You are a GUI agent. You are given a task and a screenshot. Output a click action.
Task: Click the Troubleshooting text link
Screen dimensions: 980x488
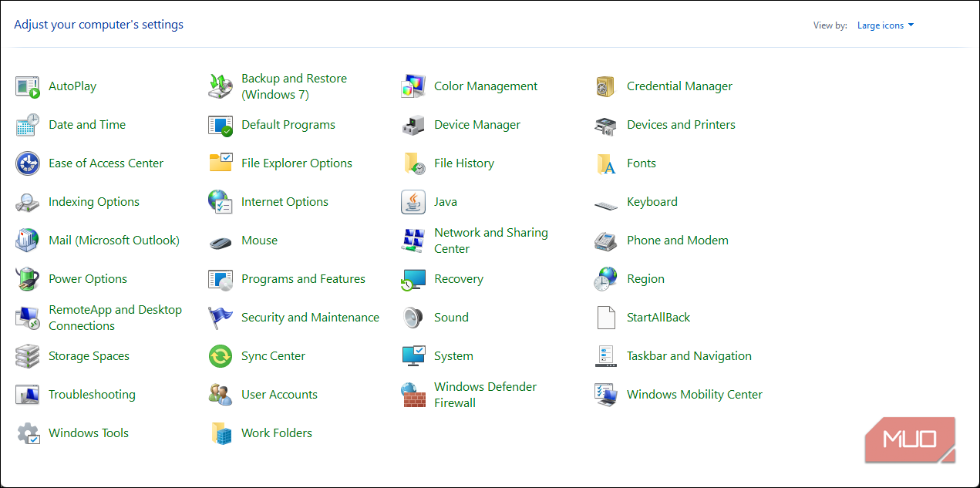click(92, 395)
